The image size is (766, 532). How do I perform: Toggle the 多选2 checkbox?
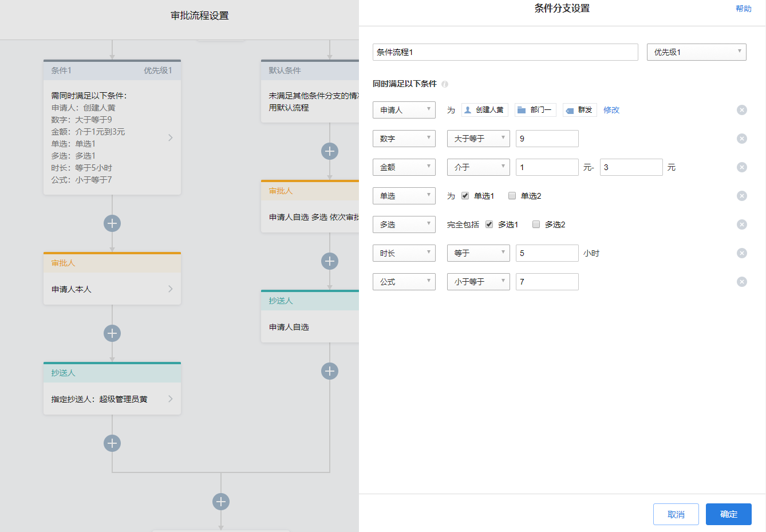coord(536,224)
